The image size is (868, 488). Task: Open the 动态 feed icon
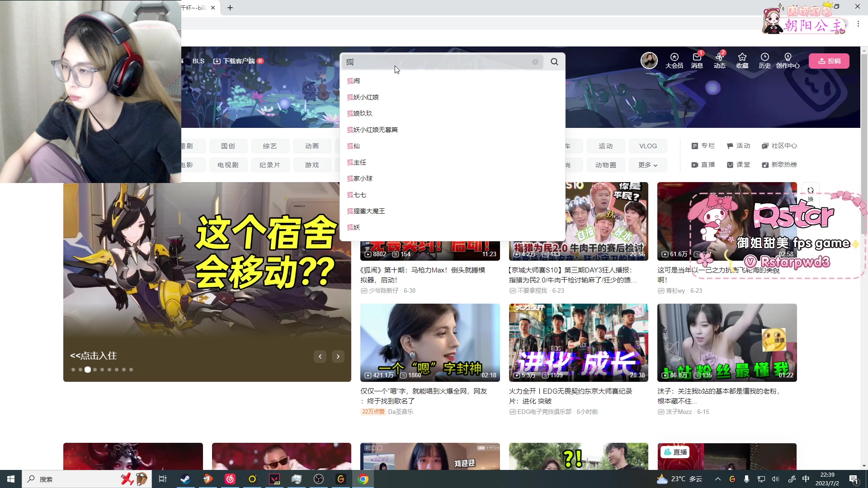pos(719,61)
